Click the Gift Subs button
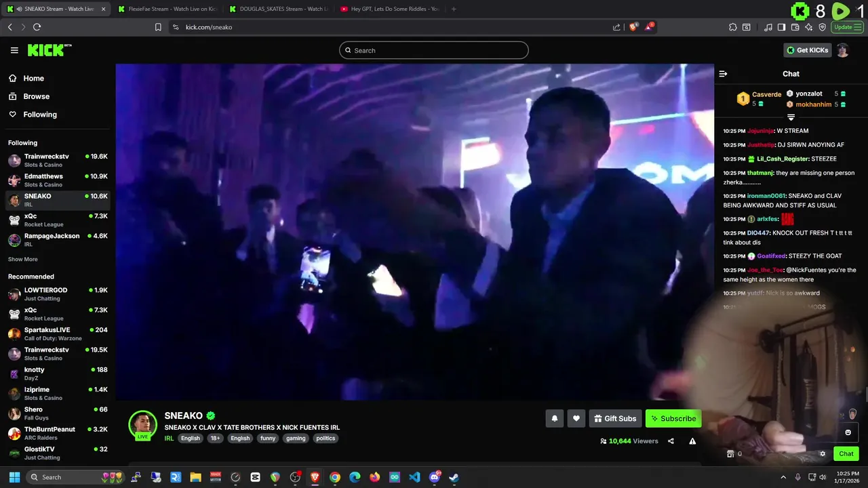Screen dimensions: 868x488 point(615,419)
